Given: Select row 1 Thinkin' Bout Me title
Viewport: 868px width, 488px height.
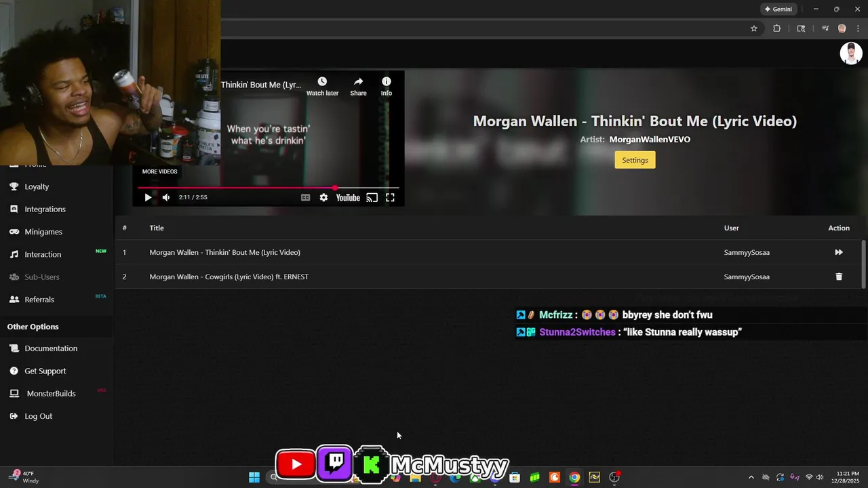Looking at the screenshot, I should [x=224, y=252].
